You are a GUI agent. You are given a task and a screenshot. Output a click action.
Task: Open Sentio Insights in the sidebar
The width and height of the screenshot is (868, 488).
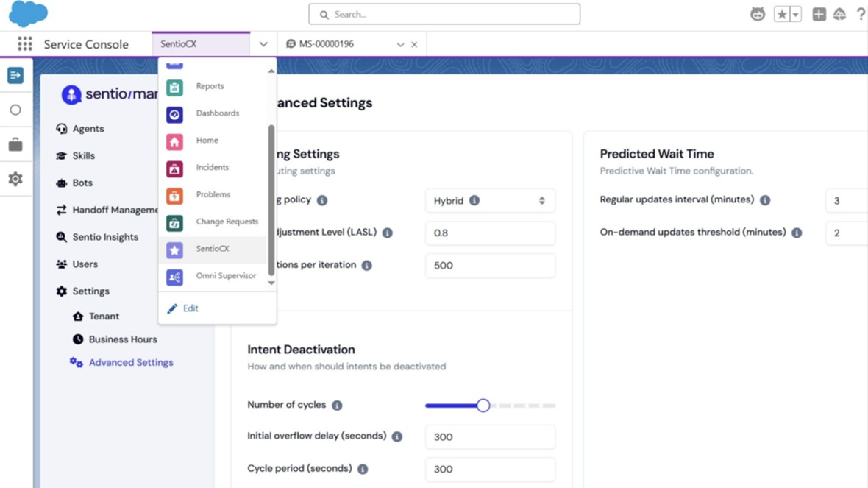coord(97,237)
